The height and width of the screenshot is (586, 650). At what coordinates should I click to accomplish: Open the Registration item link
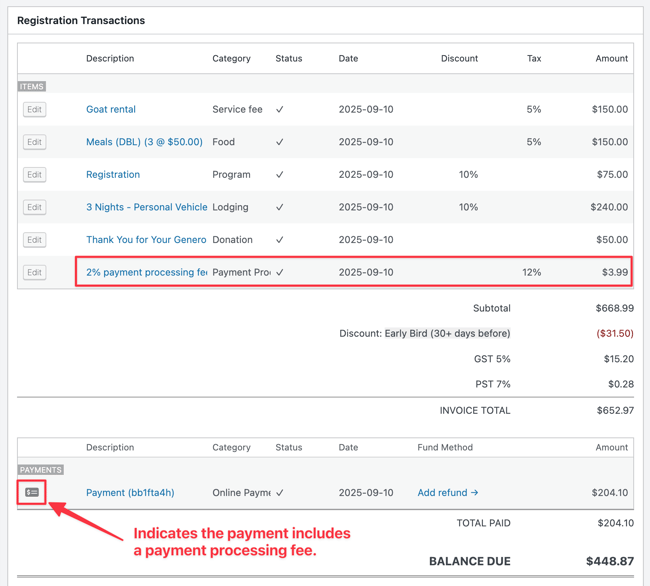(113, 174)
